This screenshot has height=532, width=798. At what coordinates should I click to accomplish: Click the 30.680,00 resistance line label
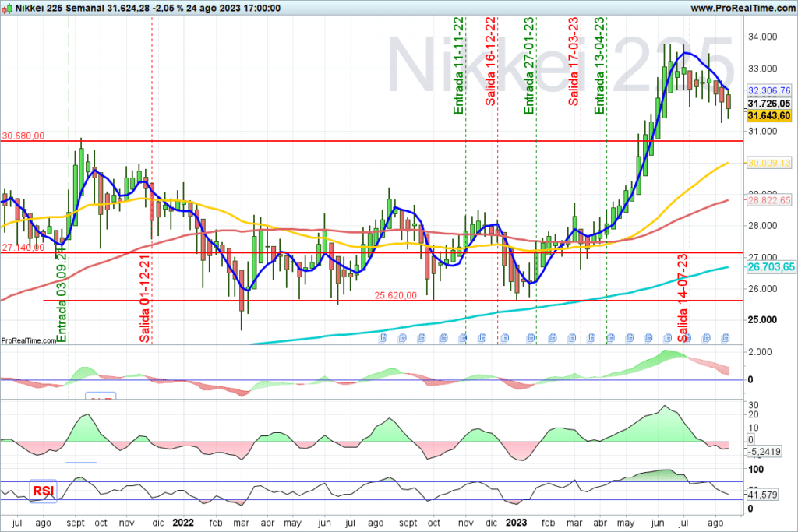click(x=23, y=136)
